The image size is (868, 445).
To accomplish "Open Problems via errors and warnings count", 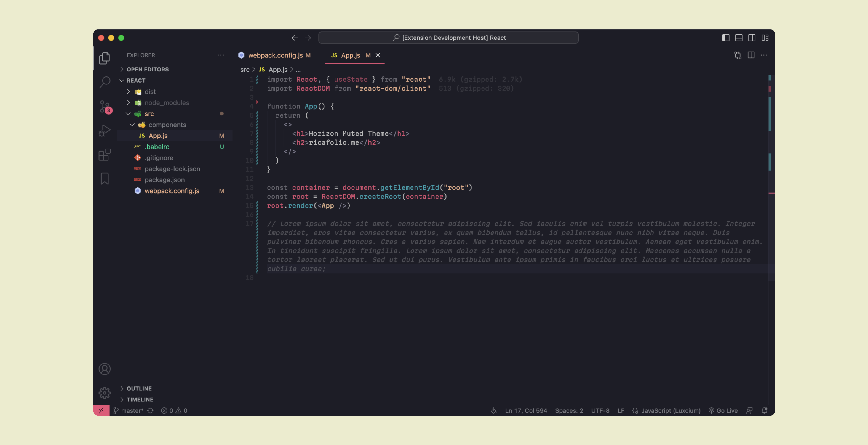I will (x=174, y=410).
